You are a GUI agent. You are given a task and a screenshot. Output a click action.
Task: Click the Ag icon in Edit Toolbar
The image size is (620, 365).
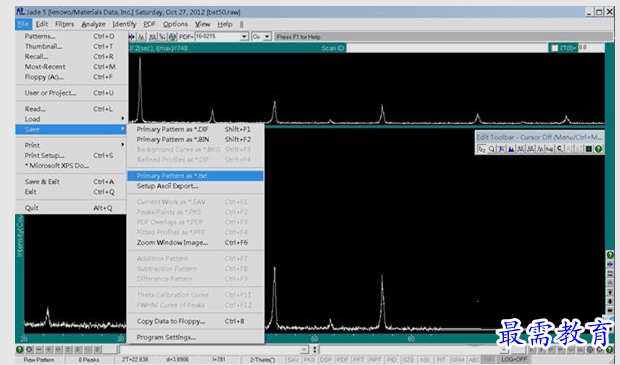[550, 149]
